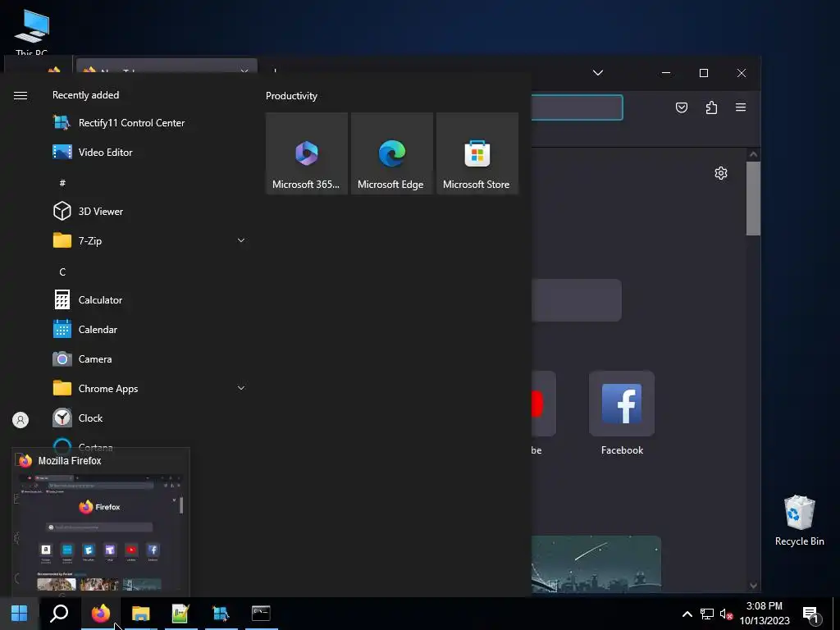Click Firefox address bar field
The image size is (840, 630).
coord(577,107)
